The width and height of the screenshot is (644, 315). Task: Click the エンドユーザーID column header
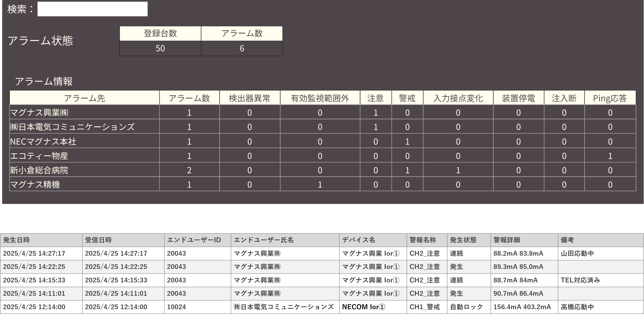(198, 240)
